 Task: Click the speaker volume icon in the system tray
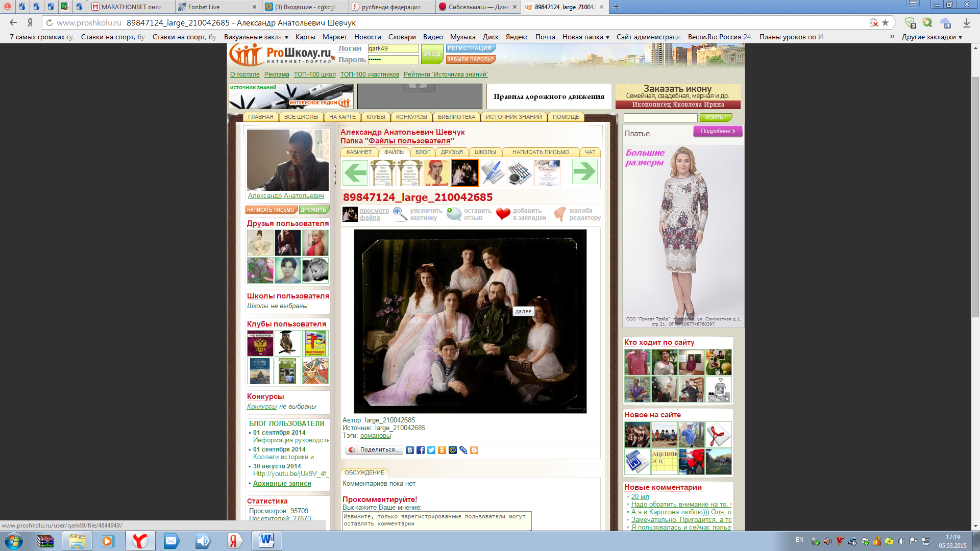[901, 541]
